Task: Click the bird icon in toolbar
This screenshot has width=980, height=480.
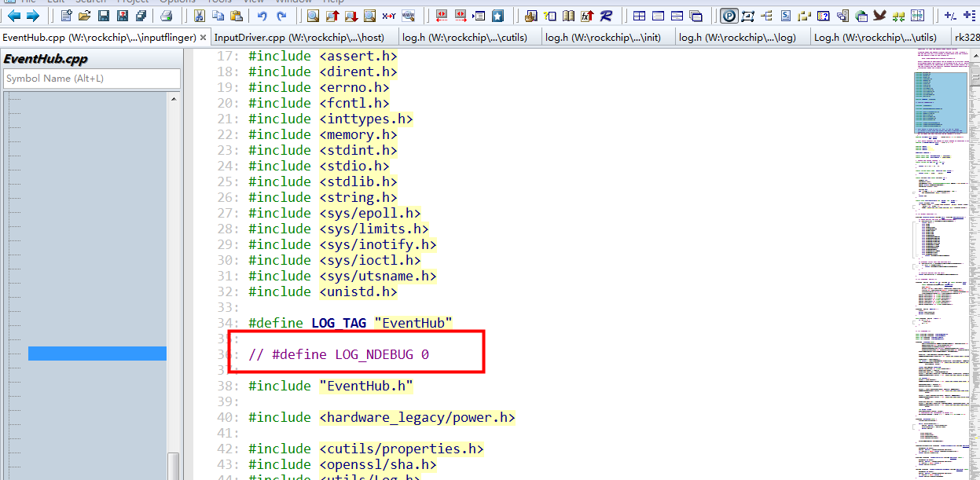Action: 879,16
